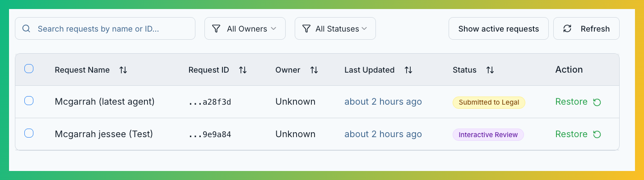The height and width of the screenshot is (180, 644).
Task: Sort by Last Updated arrows icon
Action: point(408,70)
